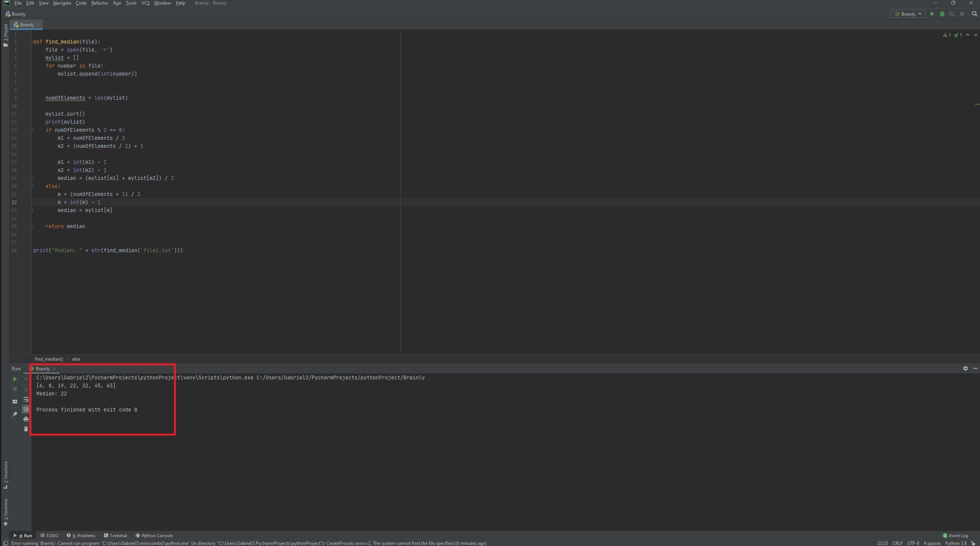Click the print output icon in Run panel
The height and width of the screenshot is (546, 980).
(26, 420)
